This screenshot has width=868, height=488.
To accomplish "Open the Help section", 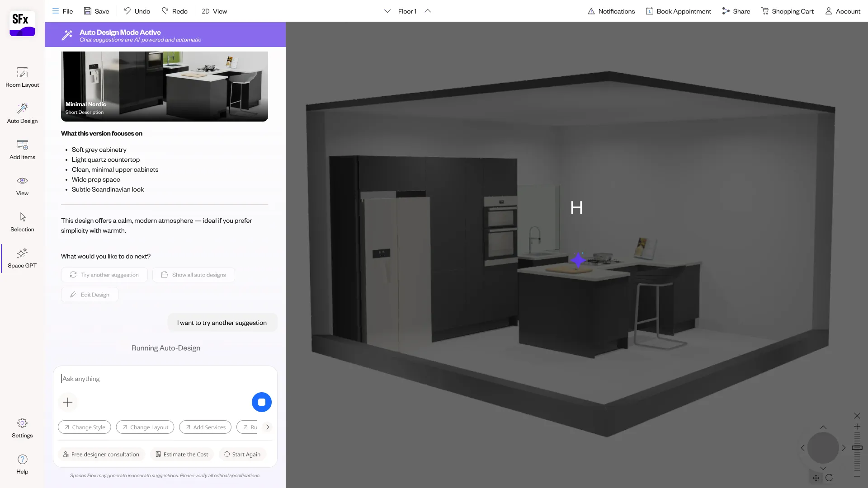I will [x=22, y=464].
